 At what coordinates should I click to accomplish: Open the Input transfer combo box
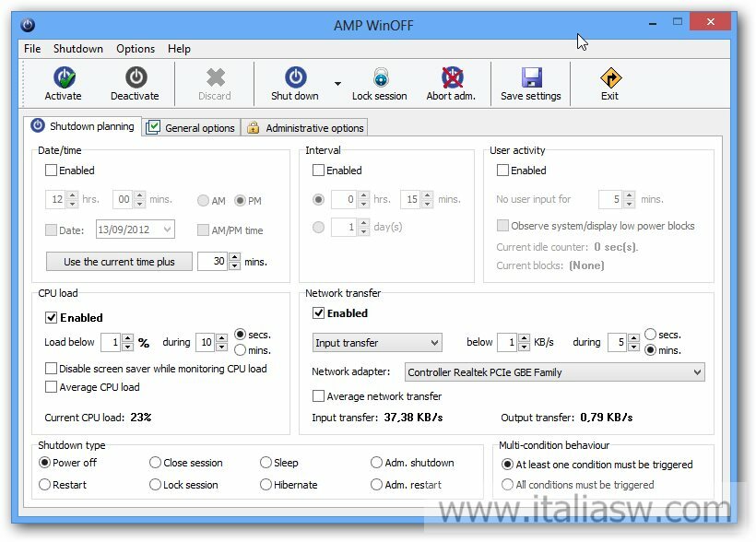pyautogui.click(x=377, y=343)
